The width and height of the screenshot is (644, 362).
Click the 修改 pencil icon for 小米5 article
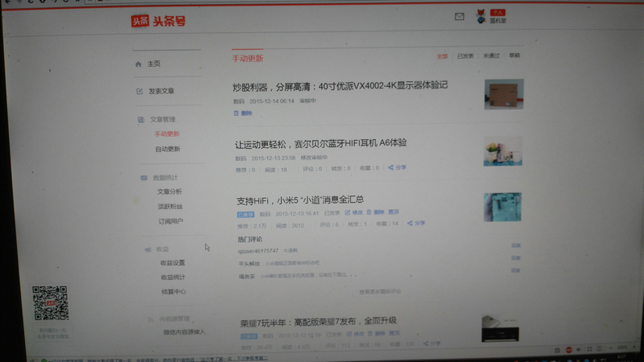tap(348, 212)
